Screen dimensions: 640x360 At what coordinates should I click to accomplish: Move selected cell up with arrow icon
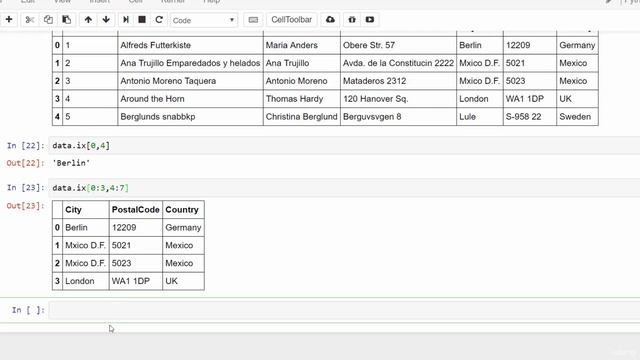point(88,20)
